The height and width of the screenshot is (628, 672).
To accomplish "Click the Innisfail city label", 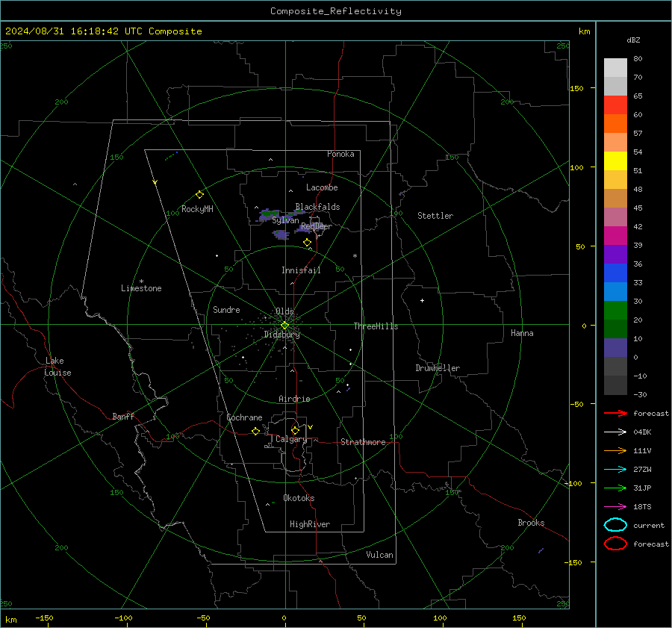I will [301, 270].
